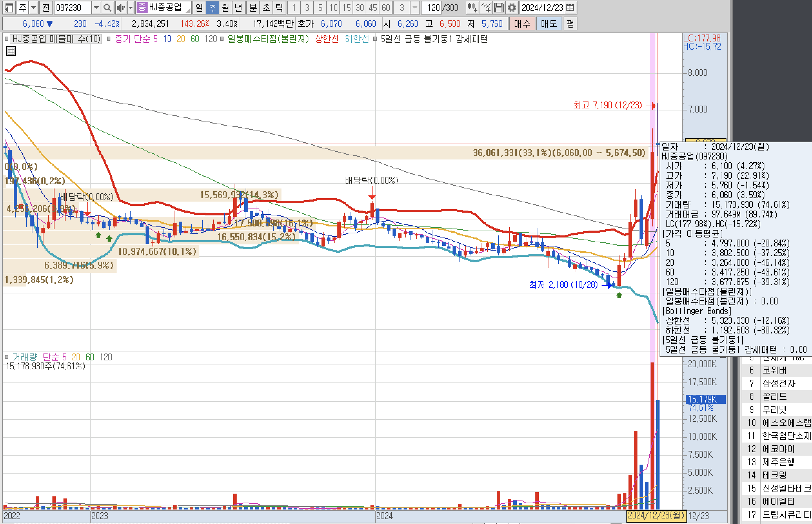The height and width of the screenshot is (524, 812).
Task: Click the save chart floppy icon
Action: (499, 8)
